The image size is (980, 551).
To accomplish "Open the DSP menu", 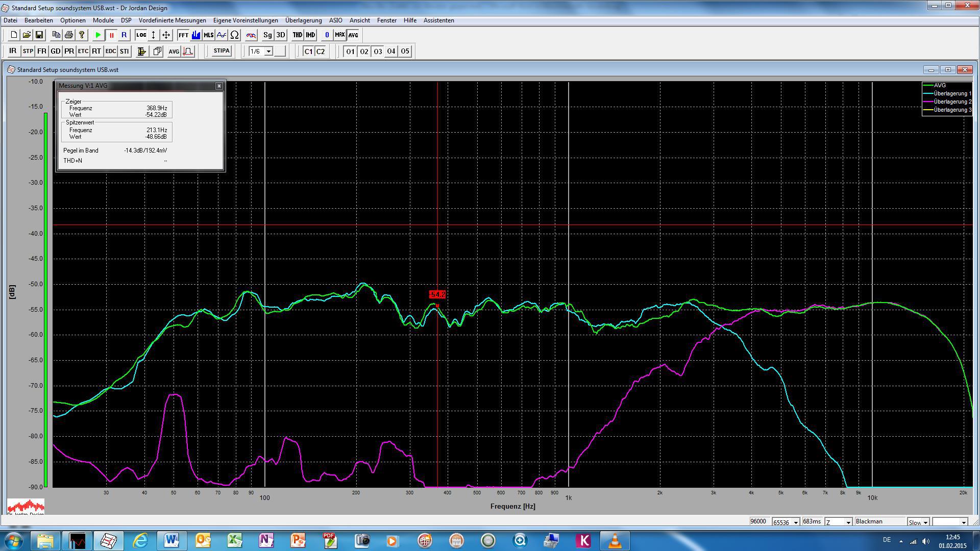I will 126,20.
